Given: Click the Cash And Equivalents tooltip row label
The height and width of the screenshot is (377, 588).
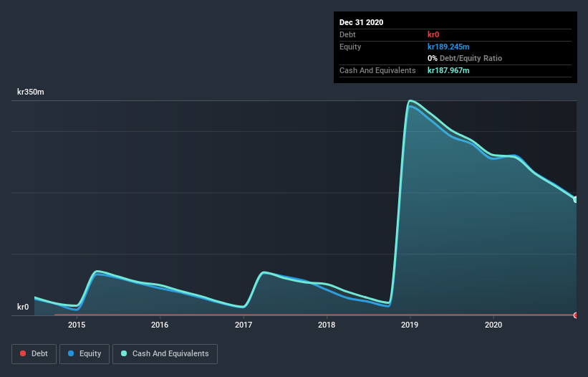Looking at the screenshot, I should [377, 70].
